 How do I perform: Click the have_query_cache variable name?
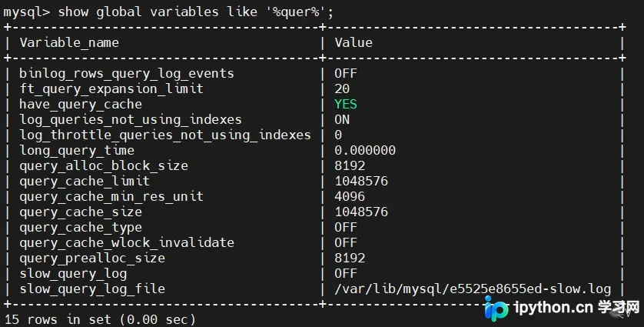coord(81,105)
